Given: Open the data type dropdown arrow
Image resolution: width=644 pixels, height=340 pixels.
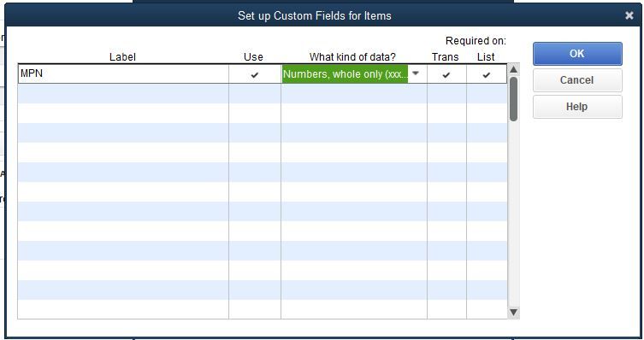Looking at the screenshot, I should tap(416, 73).
